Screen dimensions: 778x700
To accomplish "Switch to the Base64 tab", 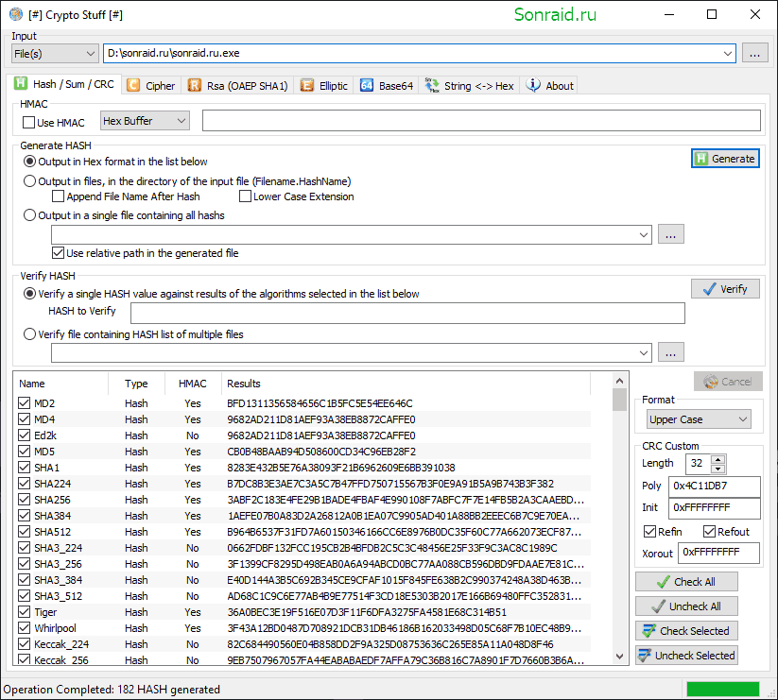I will pos(387,86).
